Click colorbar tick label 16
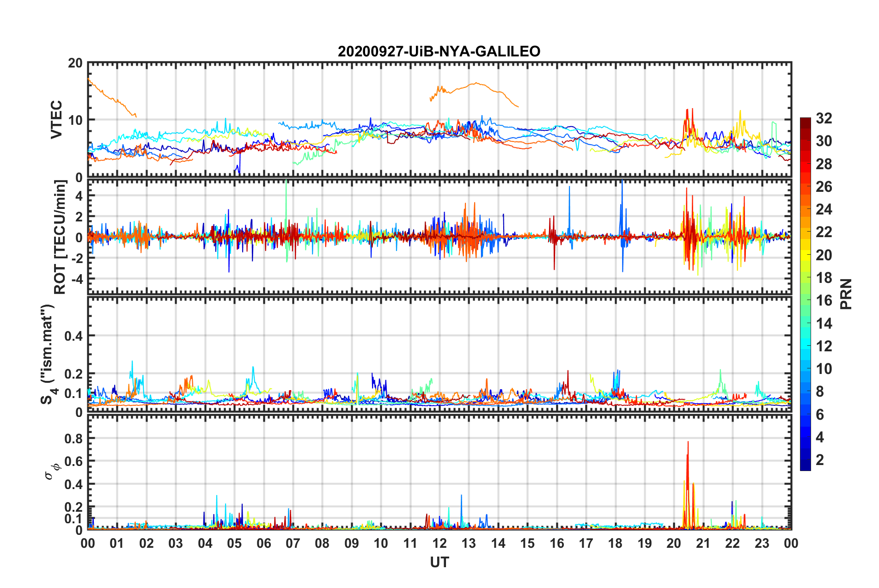 point(824,300)
